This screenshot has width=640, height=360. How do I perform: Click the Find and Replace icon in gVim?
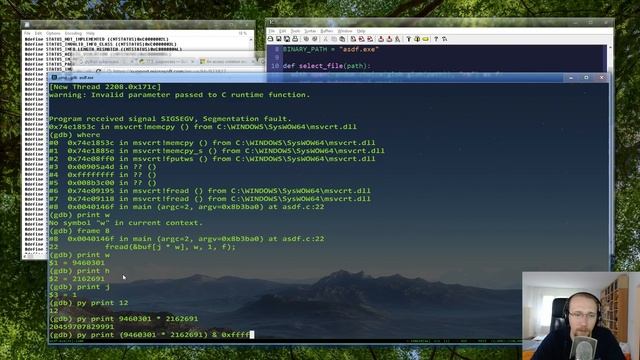353,39
